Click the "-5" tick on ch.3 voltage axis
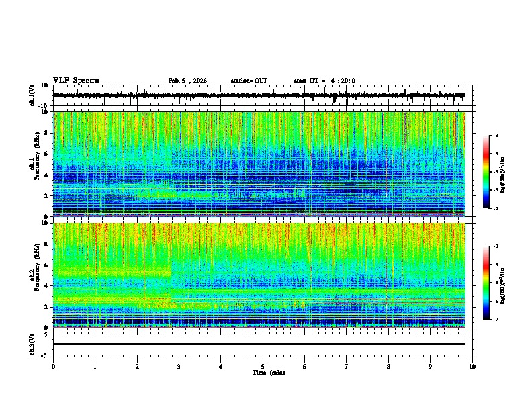The image size is (532, 411). (45, 355)
